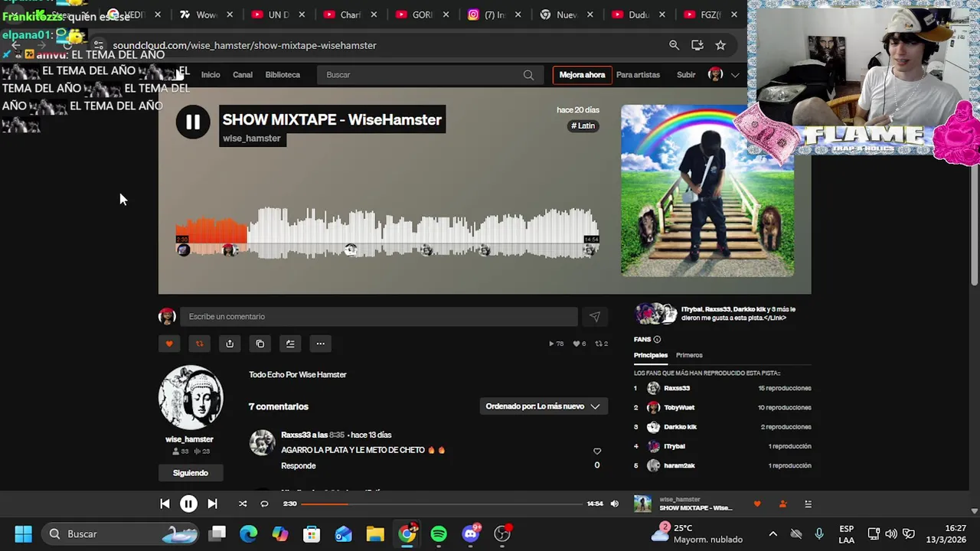Viewport: 980px width, 551px height.
Task: Click 'Responde' under the Raxss33 comment
Action: 299,465
